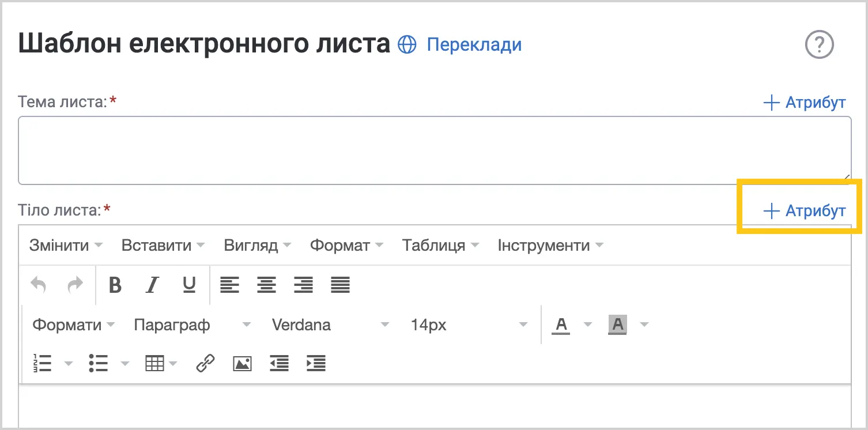Open the Verdana font family dropdown

(x=331, y=325)
